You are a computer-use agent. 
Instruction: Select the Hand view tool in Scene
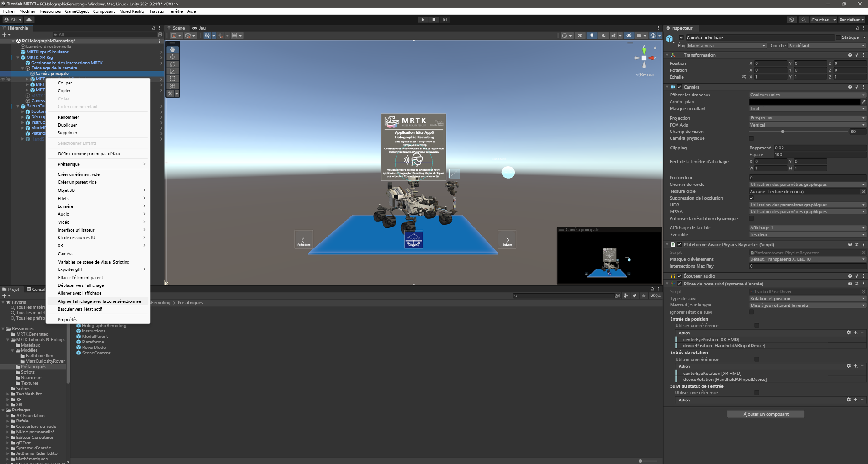pos(172,49)
